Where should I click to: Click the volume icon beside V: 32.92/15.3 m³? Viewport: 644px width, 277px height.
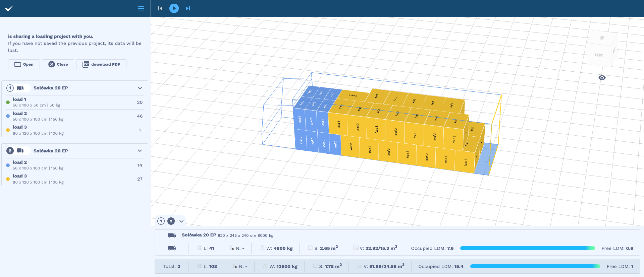pos(356,248)
